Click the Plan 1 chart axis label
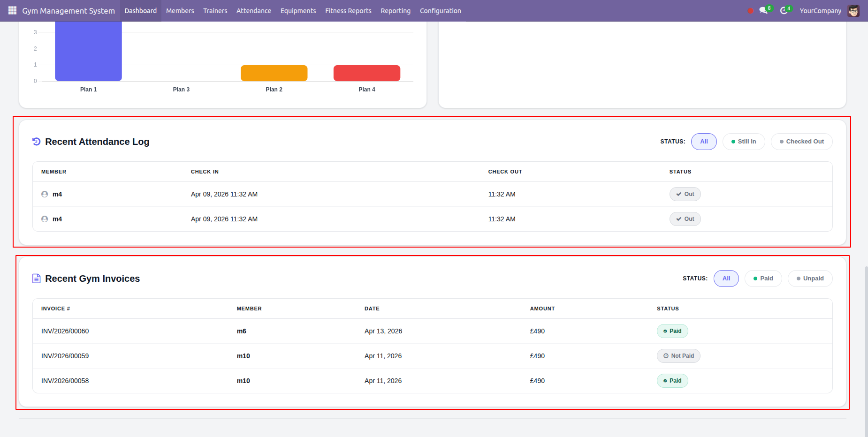 click(88, 90)
